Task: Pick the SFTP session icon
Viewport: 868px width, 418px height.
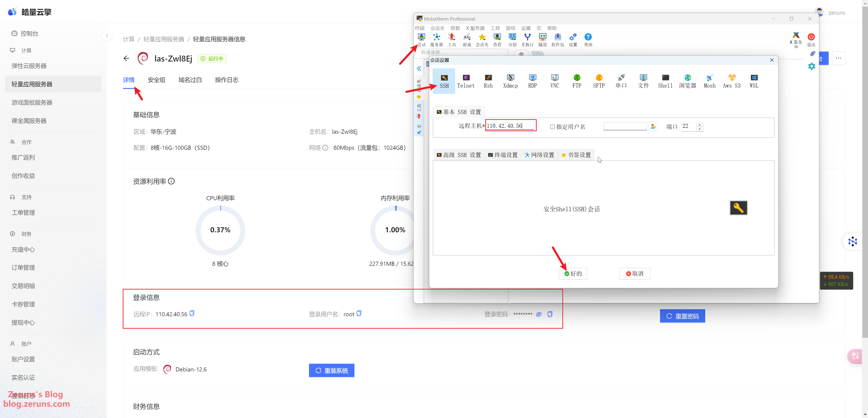Action: point(599,81)
